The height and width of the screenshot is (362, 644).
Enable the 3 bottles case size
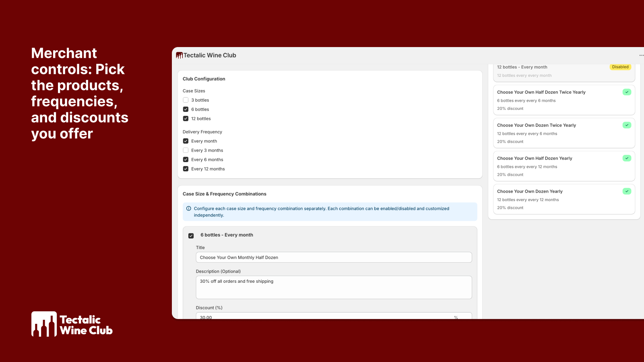[x=186, y=100]
